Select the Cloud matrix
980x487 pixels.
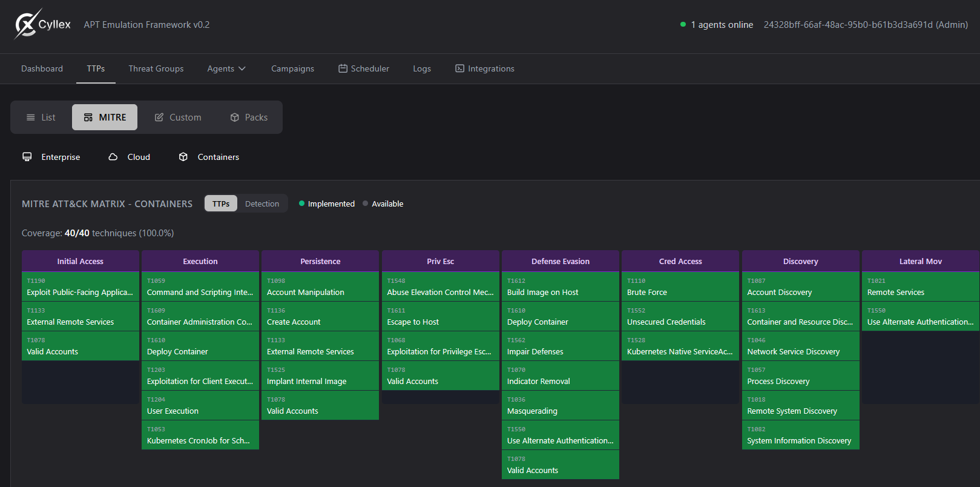click(130, 157)
